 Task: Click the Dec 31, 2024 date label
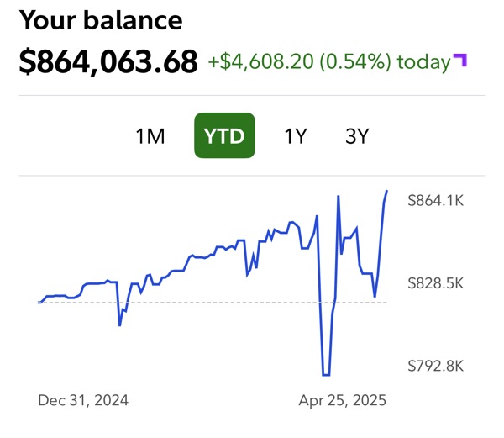click(x=83, y=400)
